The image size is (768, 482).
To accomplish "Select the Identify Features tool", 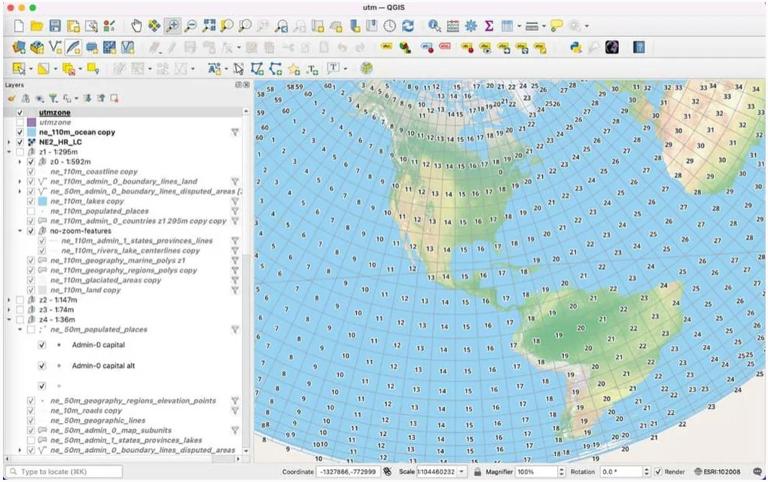I will (434, 26).
